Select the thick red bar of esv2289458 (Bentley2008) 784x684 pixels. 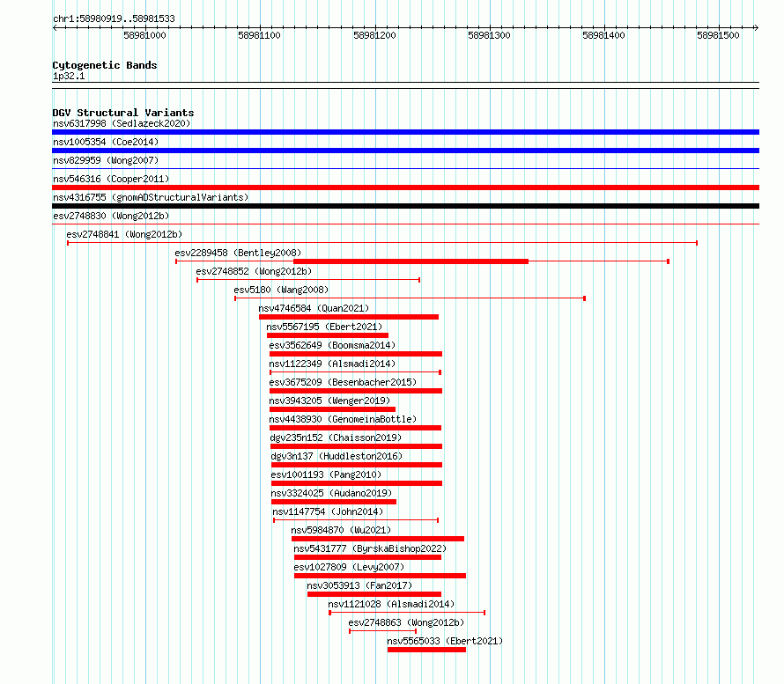pos(411,261)
